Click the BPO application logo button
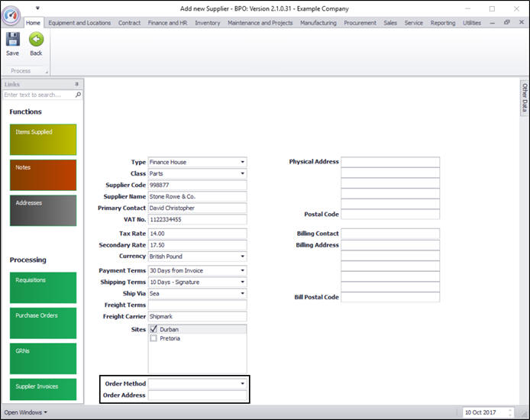 11,15
